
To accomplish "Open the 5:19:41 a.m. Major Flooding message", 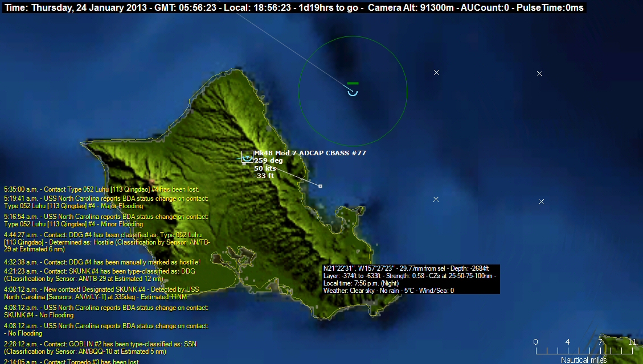I will click(106, 202).
